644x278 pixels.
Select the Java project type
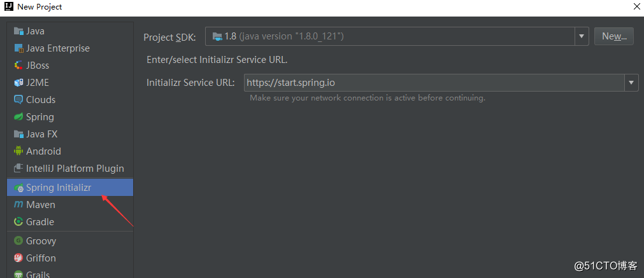click(x=70, y=31)
